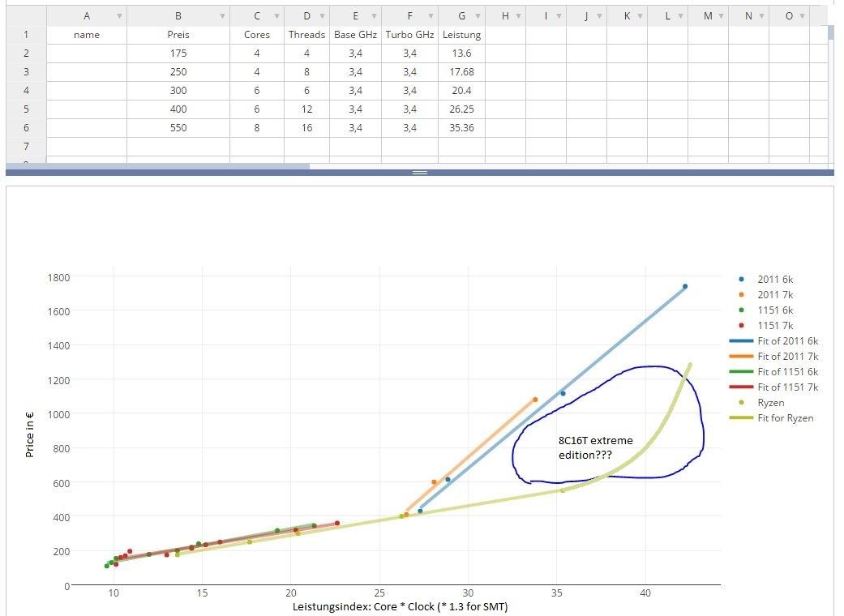The image size is (844, 616).
Task: Select the Leistung cell 35.36
Action: click(462, 128)
